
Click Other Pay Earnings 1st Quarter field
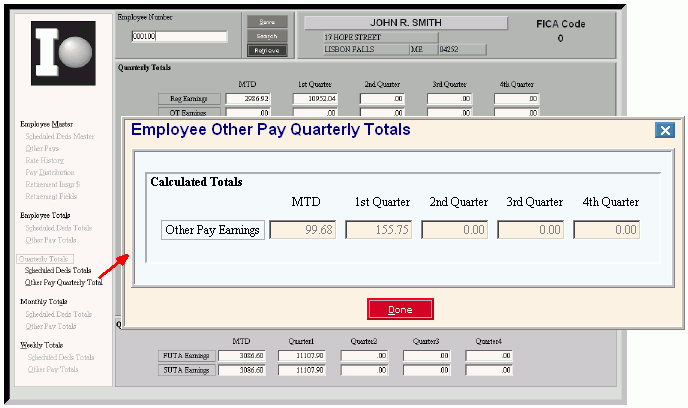point(380,230)
